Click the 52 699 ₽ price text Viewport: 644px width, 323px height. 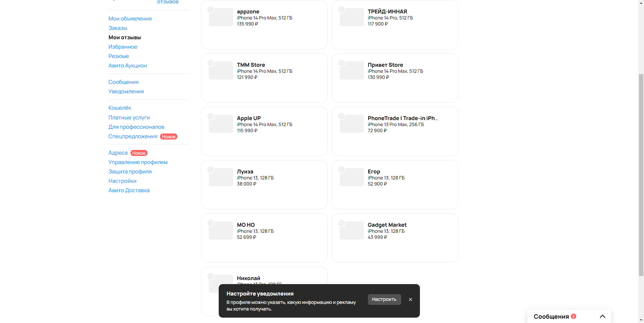pos(247,237)
